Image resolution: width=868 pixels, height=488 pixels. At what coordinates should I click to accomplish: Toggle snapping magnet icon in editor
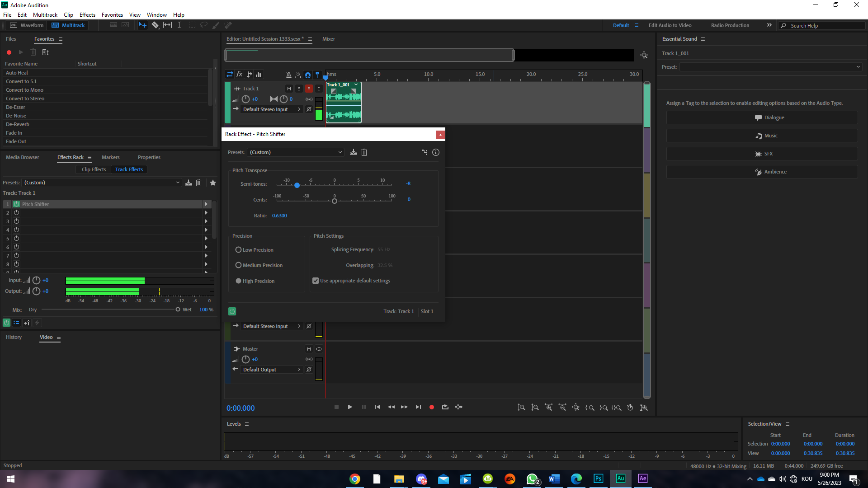(x=308, y=75)
